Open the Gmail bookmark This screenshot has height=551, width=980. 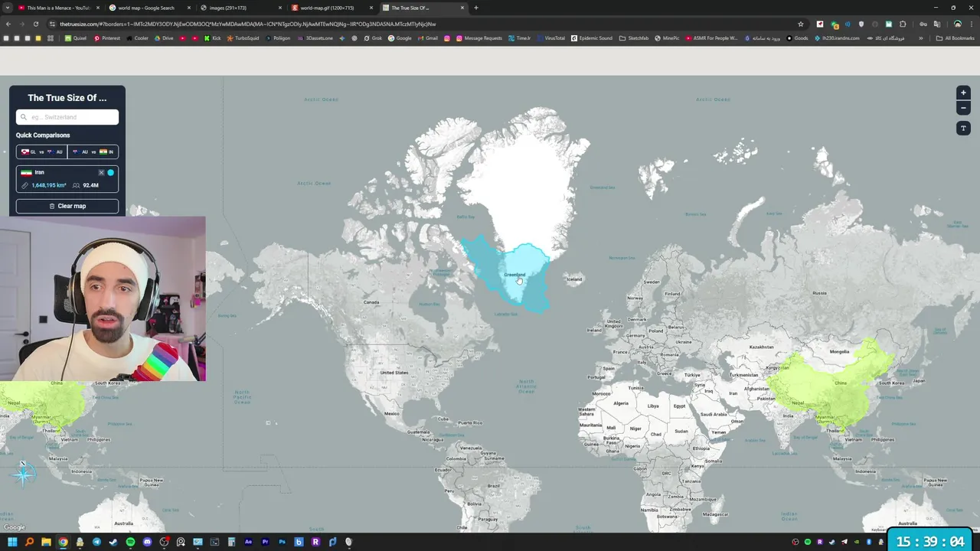427,38
